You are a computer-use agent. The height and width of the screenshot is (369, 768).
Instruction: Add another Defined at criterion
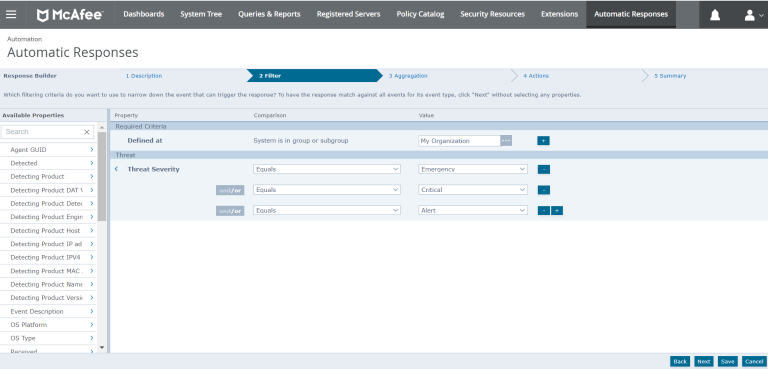(x=543, y=141)
